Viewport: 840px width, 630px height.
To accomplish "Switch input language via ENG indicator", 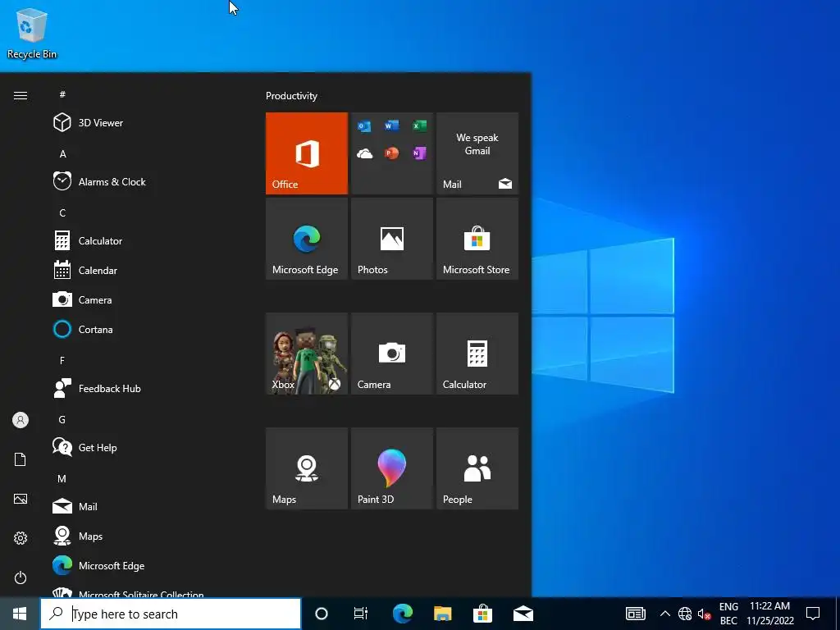I will [728, 614].
